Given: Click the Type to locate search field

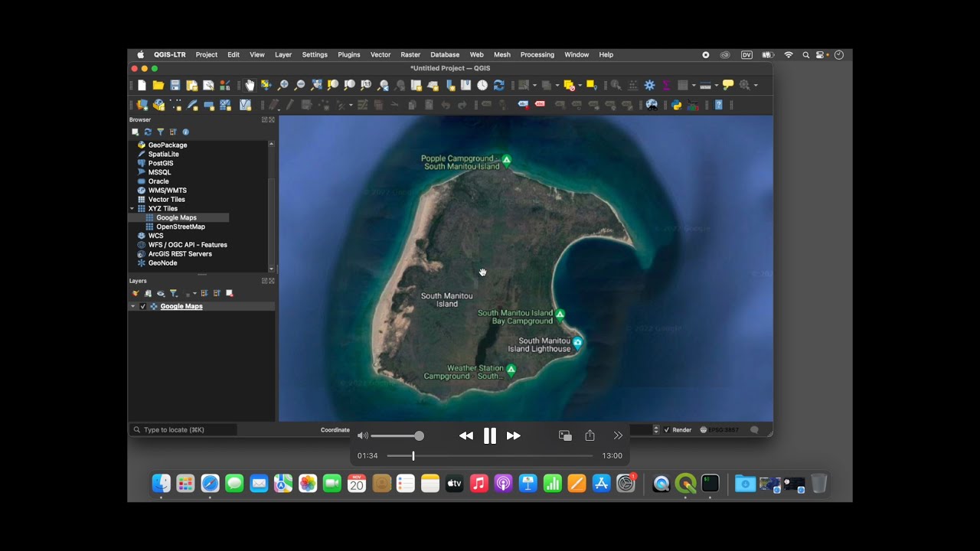Looking at the screenshot, I should pos(183,430).
